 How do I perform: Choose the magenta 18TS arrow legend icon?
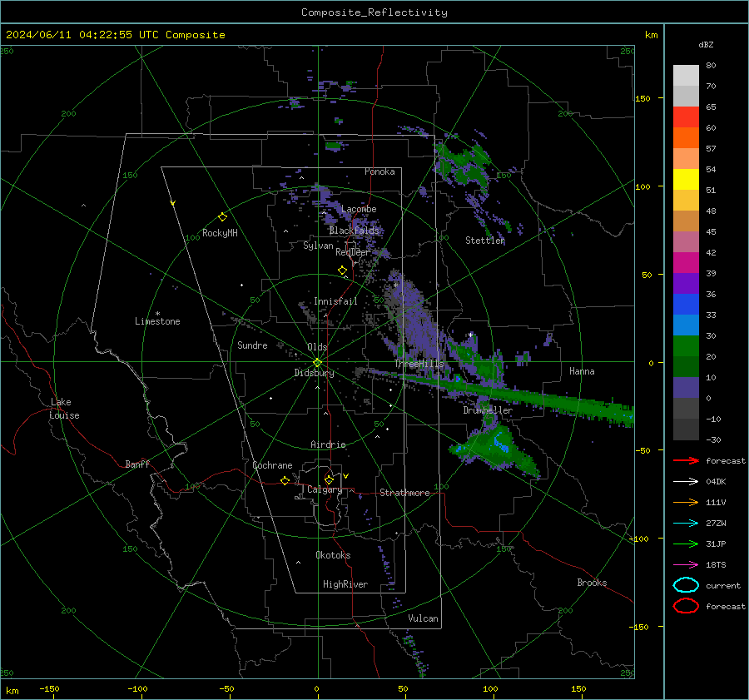coord(686,565)
